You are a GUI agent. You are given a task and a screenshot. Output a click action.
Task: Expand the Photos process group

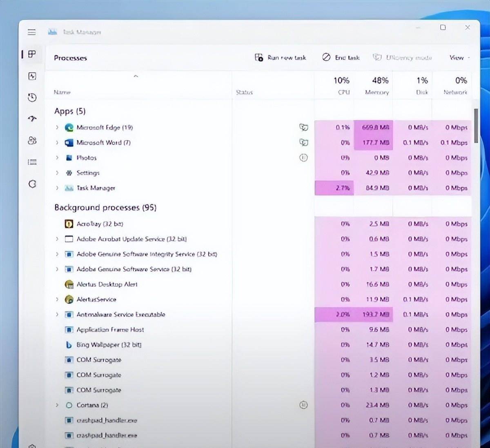point(57,157)
